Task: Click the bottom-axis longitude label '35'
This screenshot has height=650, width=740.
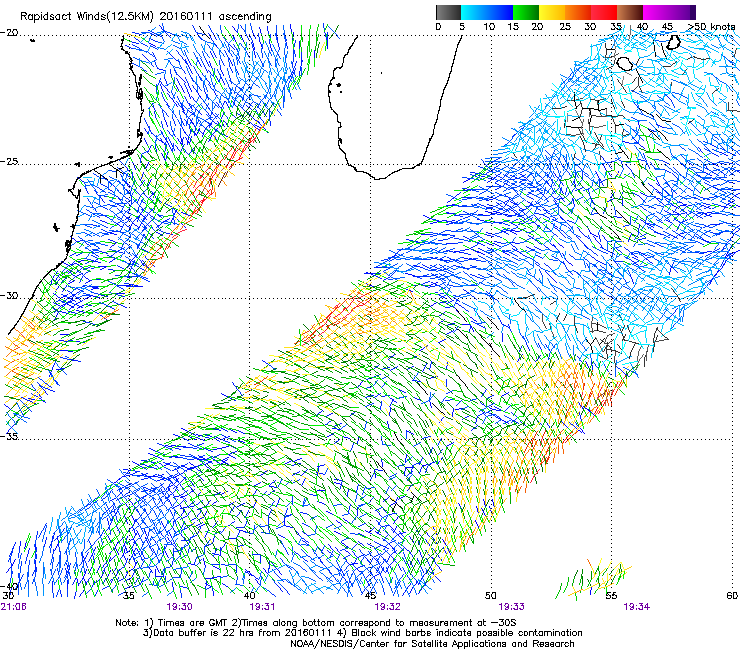Action: point(128,596)
